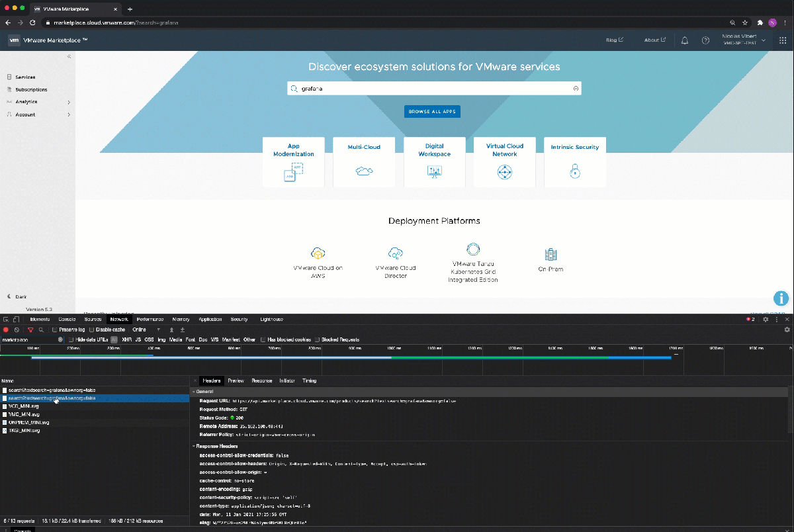The width and height of the screenshot is (794, 532).
Task: Click the VMware Marketplace logo icon
Action: tap(14, 40)
